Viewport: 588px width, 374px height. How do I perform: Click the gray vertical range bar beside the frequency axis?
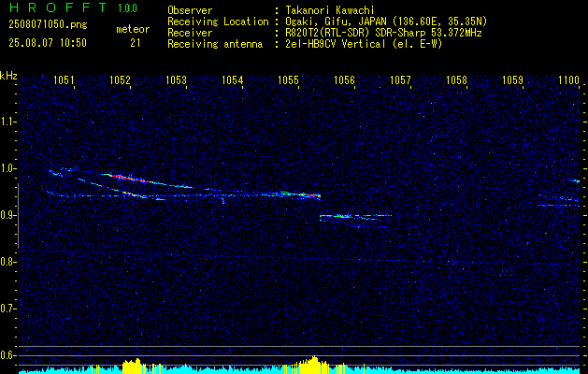point(18,216)
